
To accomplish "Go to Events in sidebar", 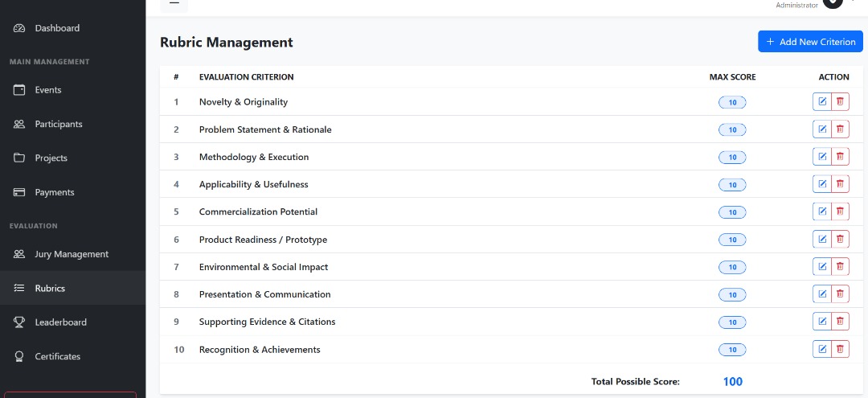I will click(48, 90).
